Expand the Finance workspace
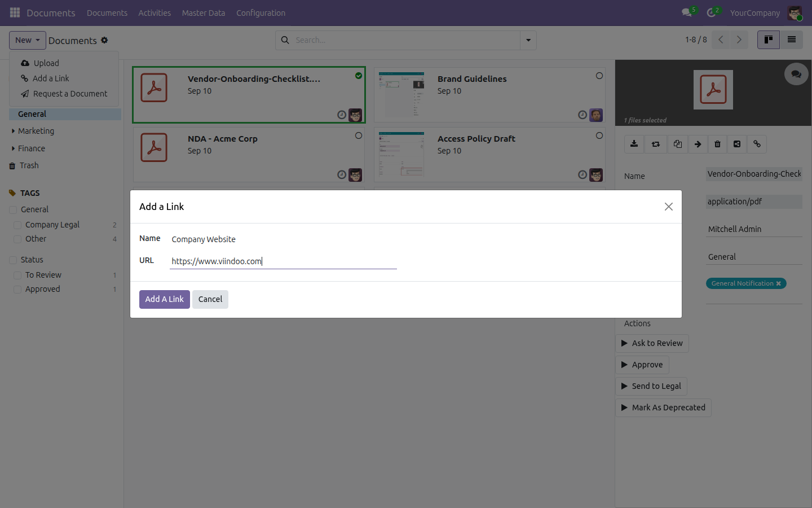This screenshot has width=812, height=508. [x=13, y=148]
